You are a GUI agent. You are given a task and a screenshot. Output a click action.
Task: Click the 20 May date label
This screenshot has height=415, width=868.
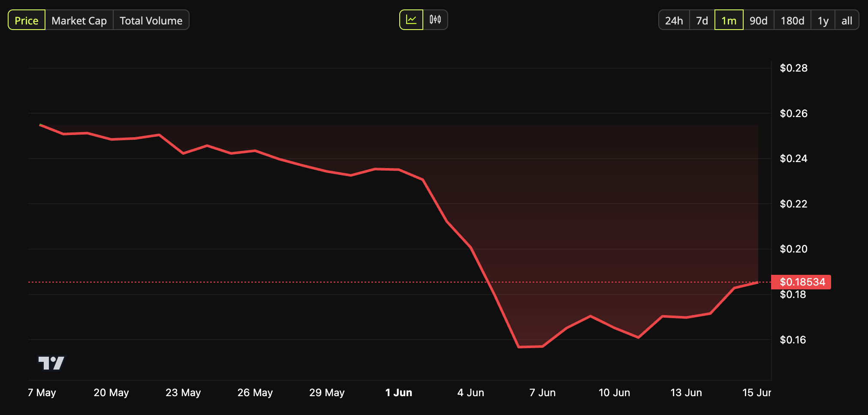tap(111, 393)
